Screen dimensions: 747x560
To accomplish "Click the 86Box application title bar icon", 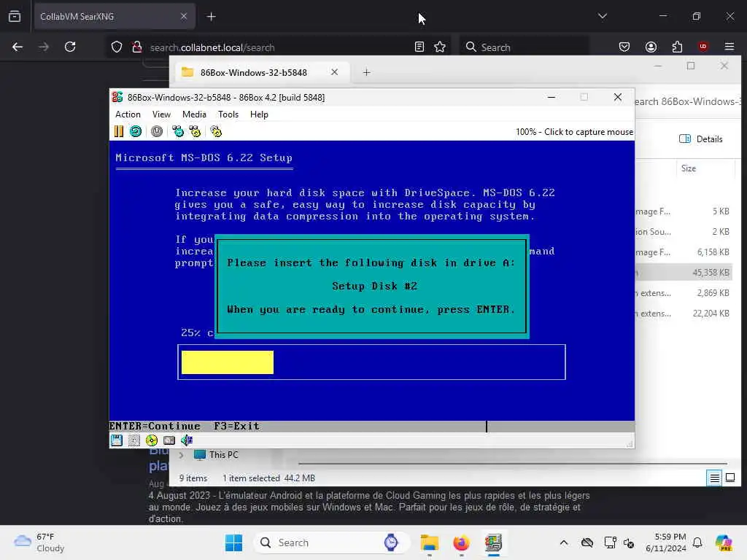I will coord(117,97).
